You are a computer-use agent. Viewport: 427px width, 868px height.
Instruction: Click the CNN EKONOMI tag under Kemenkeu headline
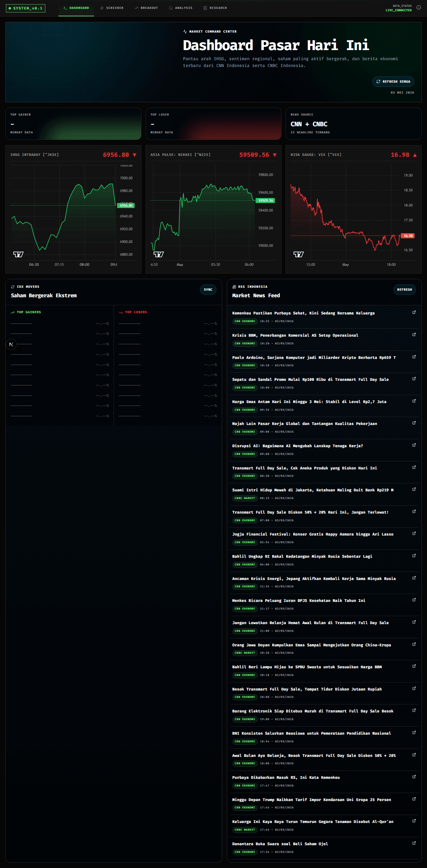pyautogui.click(x=245, y=321)
